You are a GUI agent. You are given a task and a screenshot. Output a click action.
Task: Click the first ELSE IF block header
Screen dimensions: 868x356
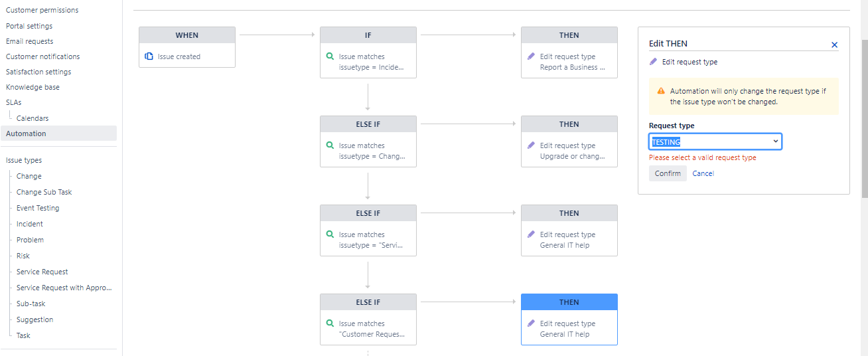[x=368, y=124]
